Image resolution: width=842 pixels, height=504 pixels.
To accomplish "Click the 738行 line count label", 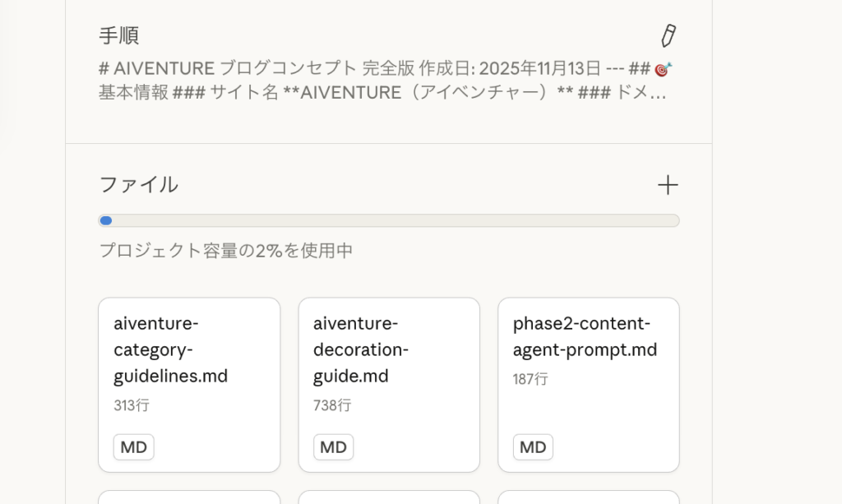I will coord(332,405).
